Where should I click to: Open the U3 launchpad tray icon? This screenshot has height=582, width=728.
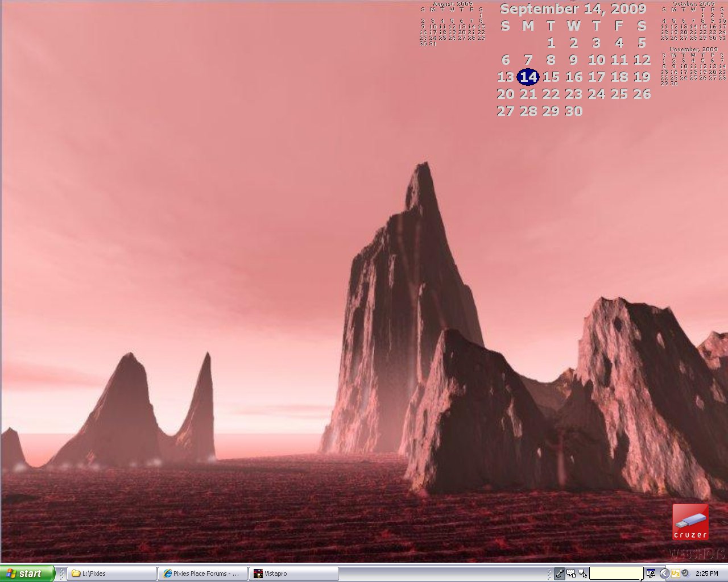pos(675,573)
